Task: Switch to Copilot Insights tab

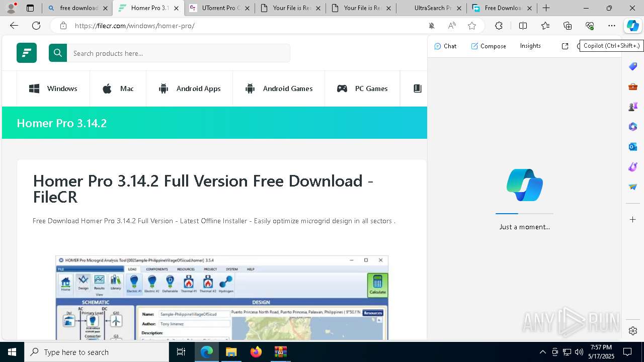Action: [x=530, y=46]
